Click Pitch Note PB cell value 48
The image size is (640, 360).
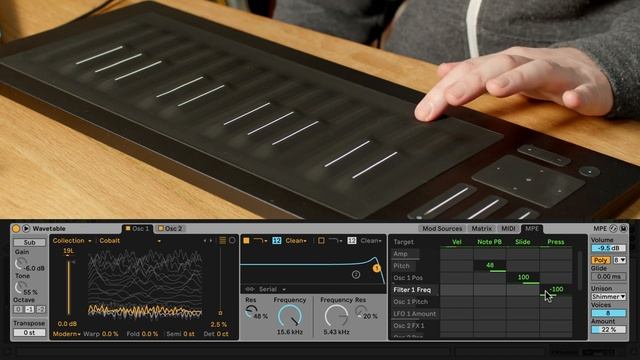(x=490, y=266)
